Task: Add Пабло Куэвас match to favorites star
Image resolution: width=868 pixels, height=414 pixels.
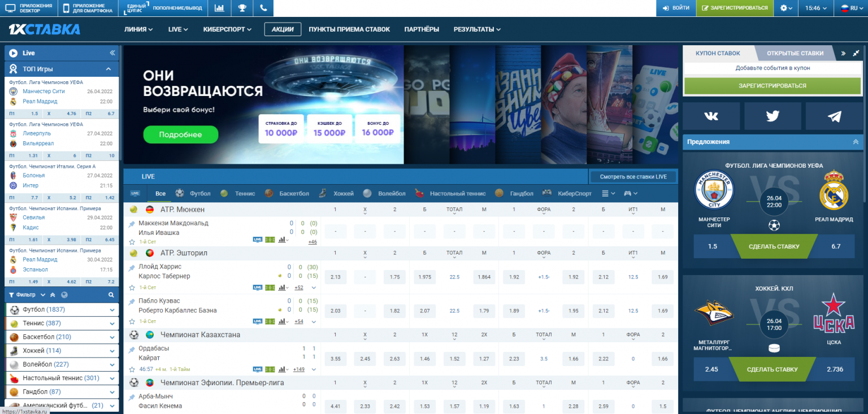Action: (x=132, y=321)
